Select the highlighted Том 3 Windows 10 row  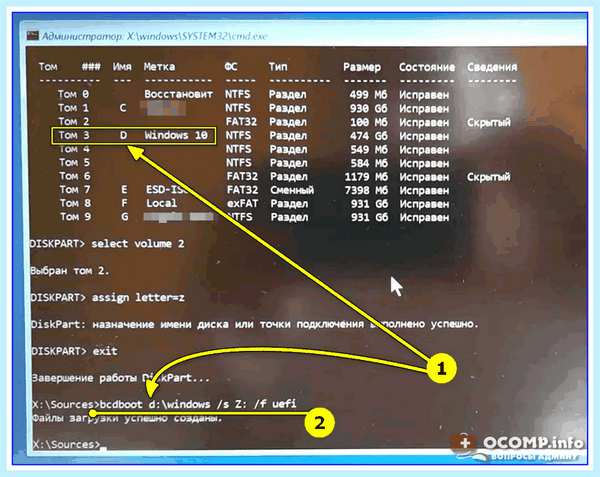[134, 135]
